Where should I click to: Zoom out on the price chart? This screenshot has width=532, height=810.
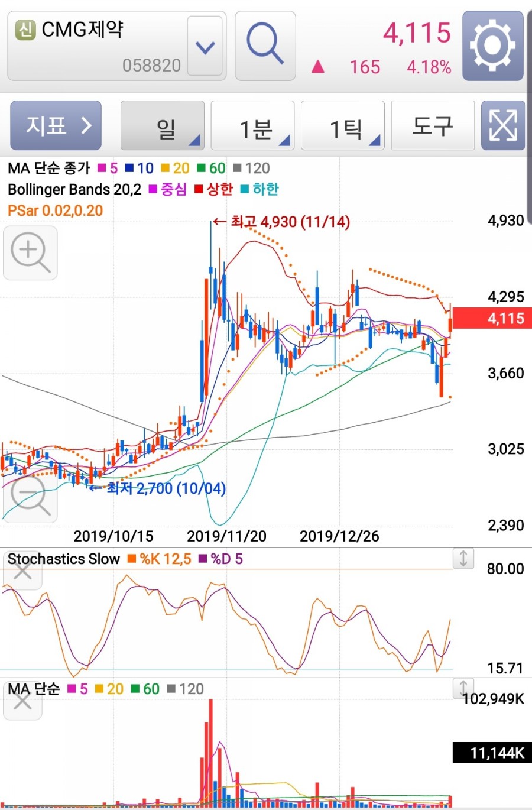[30, 496]
